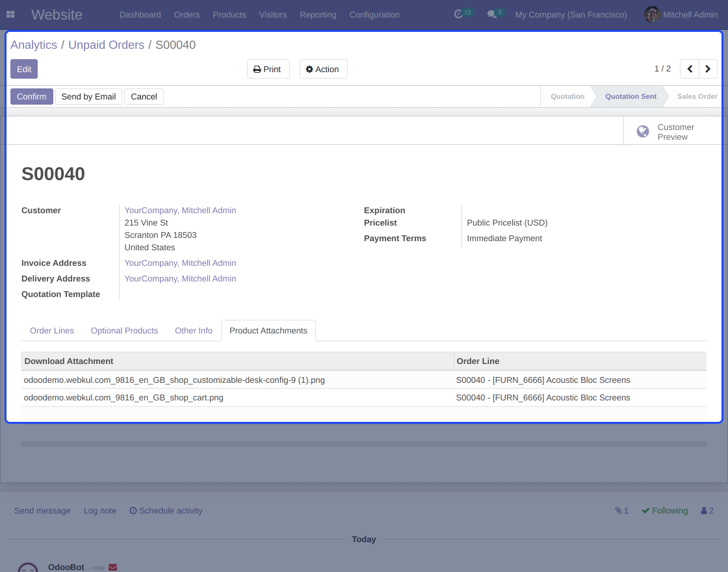Download customizable-desk-config-9 (1).png attachment
This screenshot has height=572, width=728.
pos(174,380)
